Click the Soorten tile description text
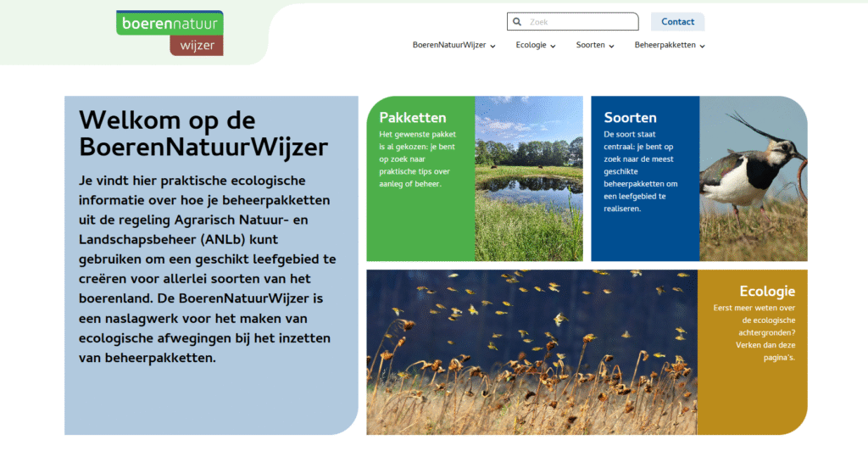 click(x=641, y=171)
